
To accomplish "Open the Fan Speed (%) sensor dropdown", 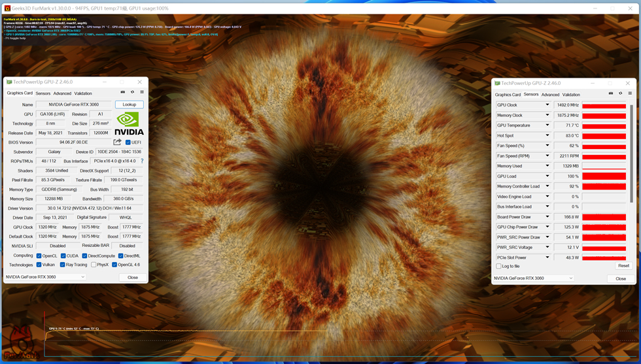I will click(547, 146).
